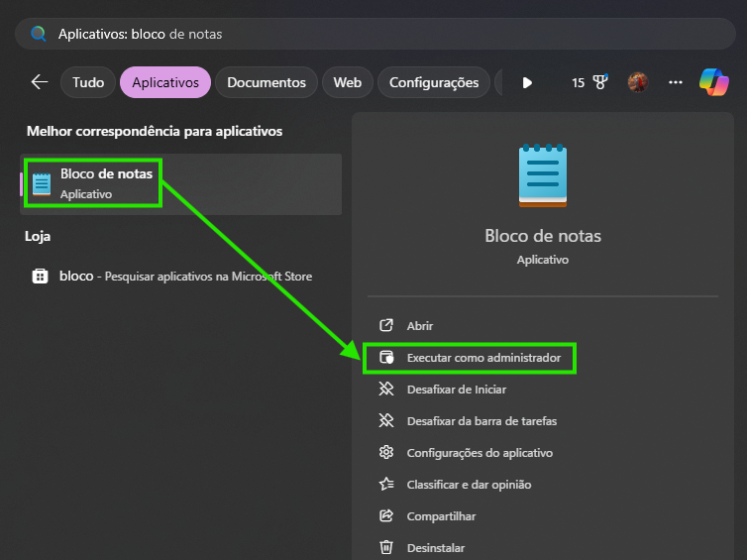747x560 pixels.
Task: Click the gear icon for app settings
Action: click(x=386, y=452)
